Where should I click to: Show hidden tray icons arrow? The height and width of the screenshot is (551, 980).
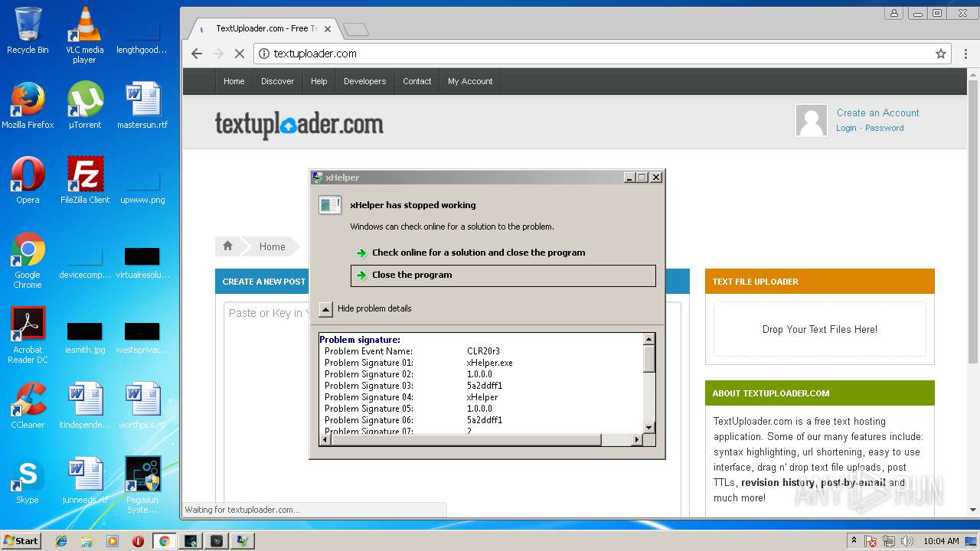pos(854,541)
